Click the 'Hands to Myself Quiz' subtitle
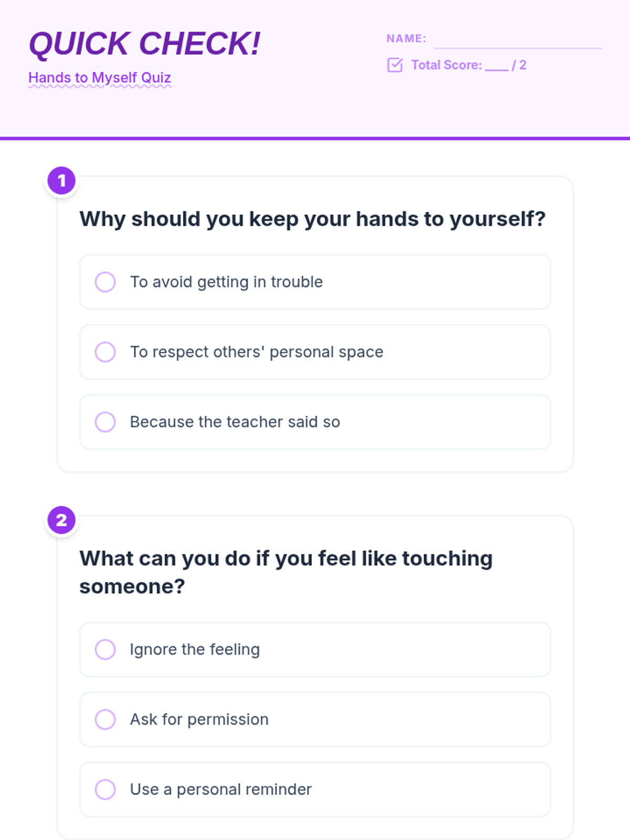The image size is (630, 840). click(100, 78)
